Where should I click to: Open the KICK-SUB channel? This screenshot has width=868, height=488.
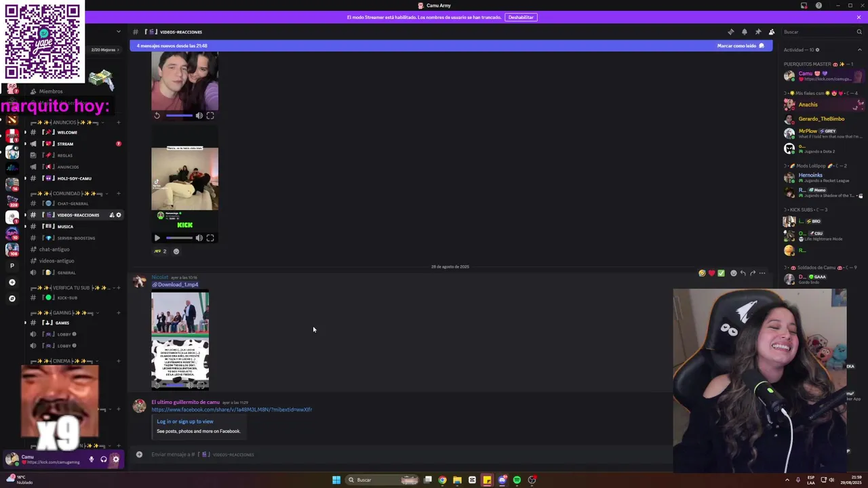(x=75, y=298)
